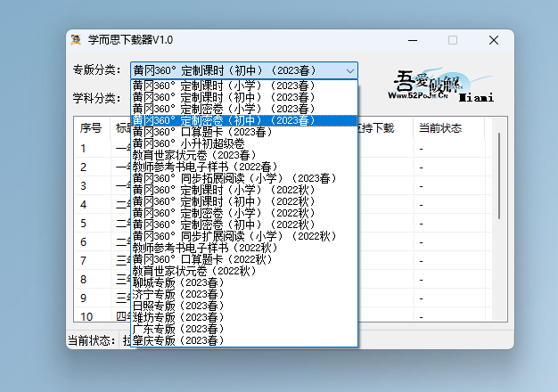Select row number 7 in table
Image resolution: width=558 pixels, height=392 pixels.
click(x=83, y=261)
